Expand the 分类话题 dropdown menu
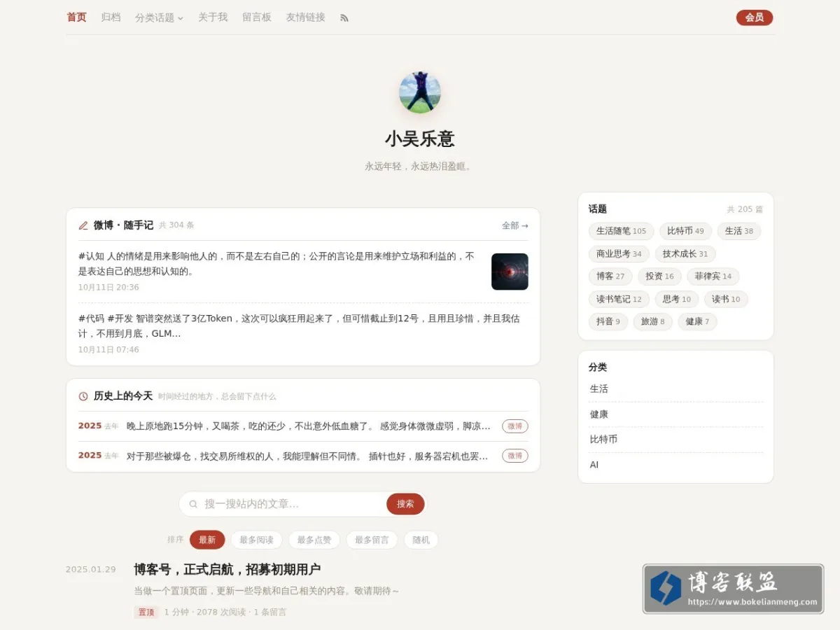Viewport: 840px width, 630px height. [x=159, y=17]
